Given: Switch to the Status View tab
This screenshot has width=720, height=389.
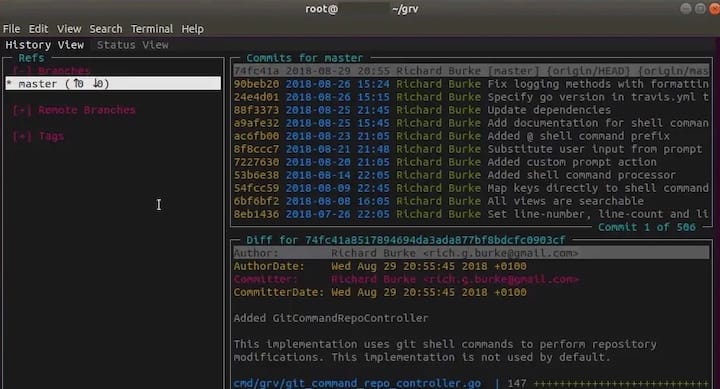Looking at the screenshot, I should (x=133, y=45).
